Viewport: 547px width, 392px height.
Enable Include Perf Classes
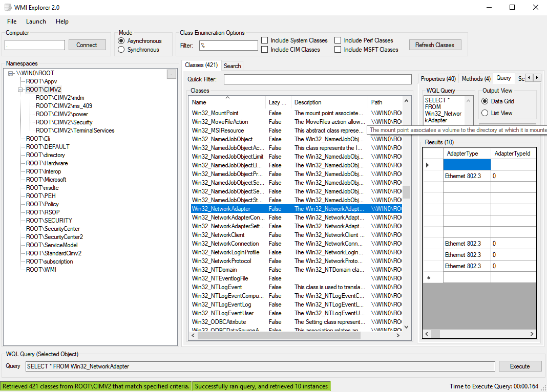point(364,40)
